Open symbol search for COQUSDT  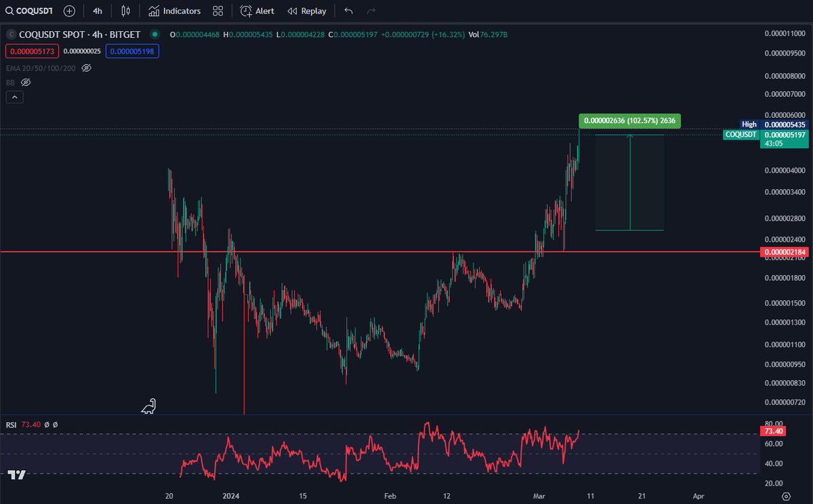click(x=29, y=11)
